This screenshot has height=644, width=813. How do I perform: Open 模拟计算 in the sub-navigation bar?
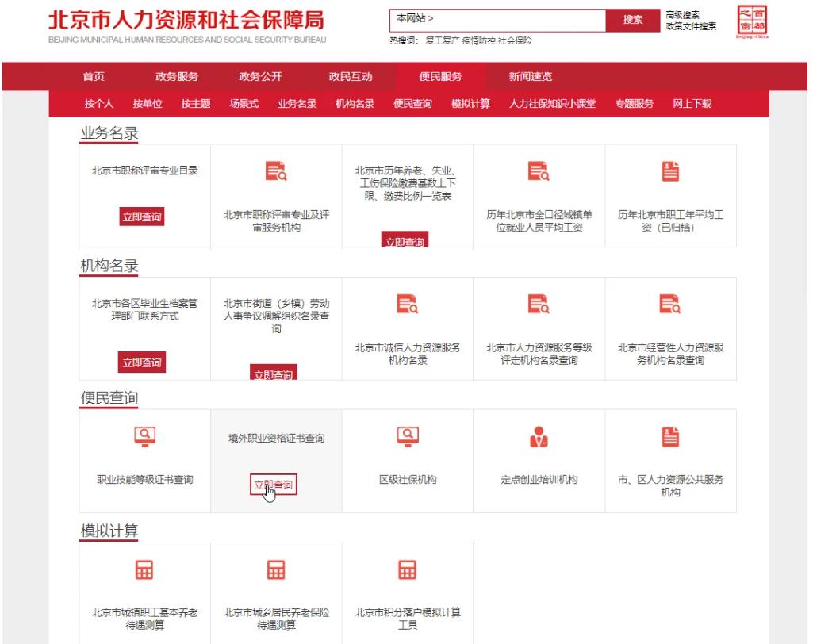470,104
